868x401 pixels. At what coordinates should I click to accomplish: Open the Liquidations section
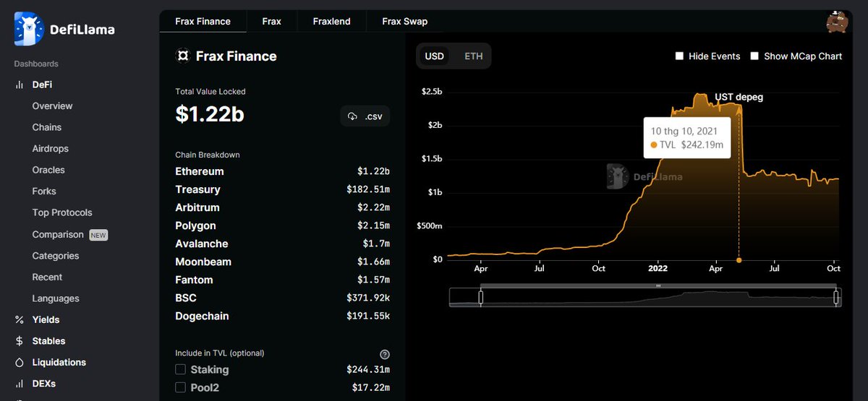click(x=59, y=362)
